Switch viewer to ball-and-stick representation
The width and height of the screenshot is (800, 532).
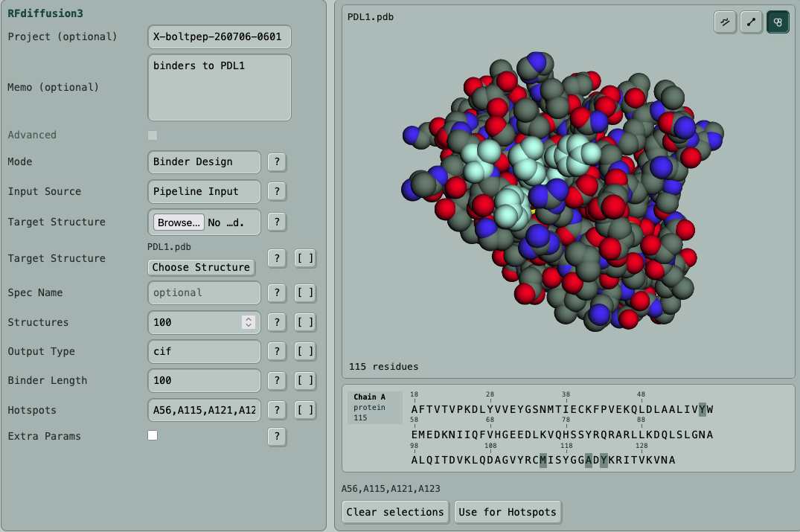751,22
